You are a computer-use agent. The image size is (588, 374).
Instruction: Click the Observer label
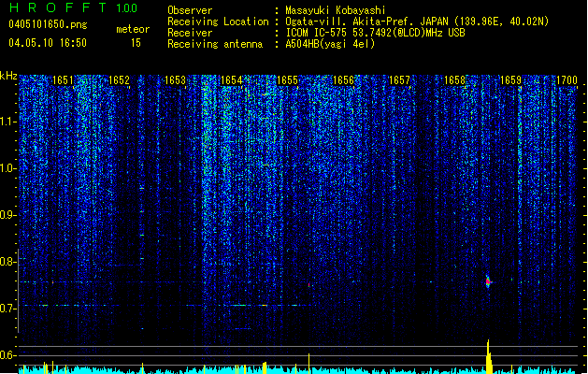coord(190,10)
